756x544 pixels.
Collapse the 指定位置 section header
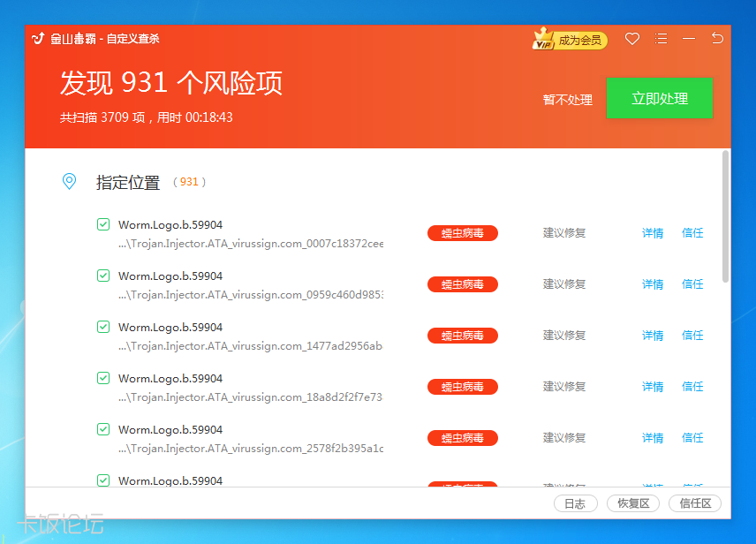pyautogui.click(x=128, y=183)
